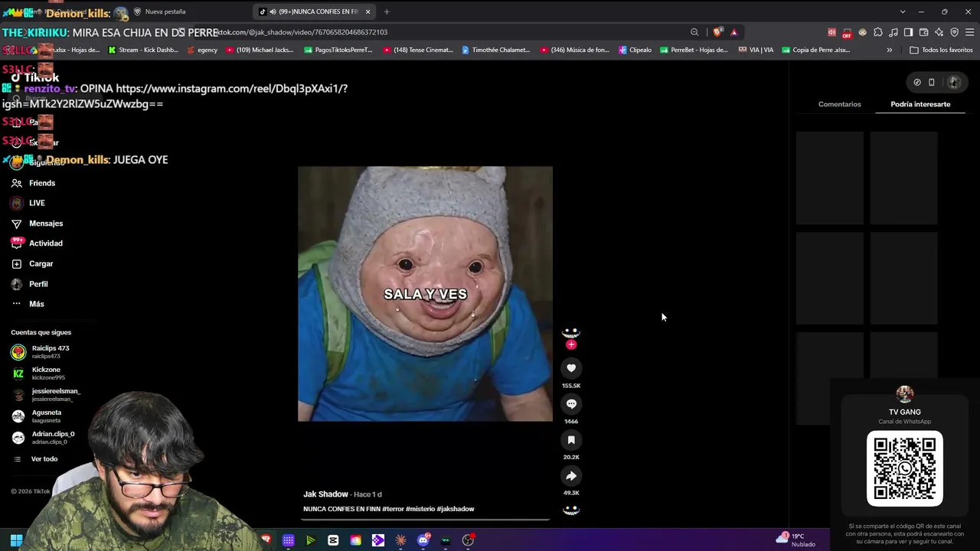Image resolution: width=980 pixels, height=551 pixels.
Task: Open Brave Leo AI sparkle icon
Action: point(939,32)
